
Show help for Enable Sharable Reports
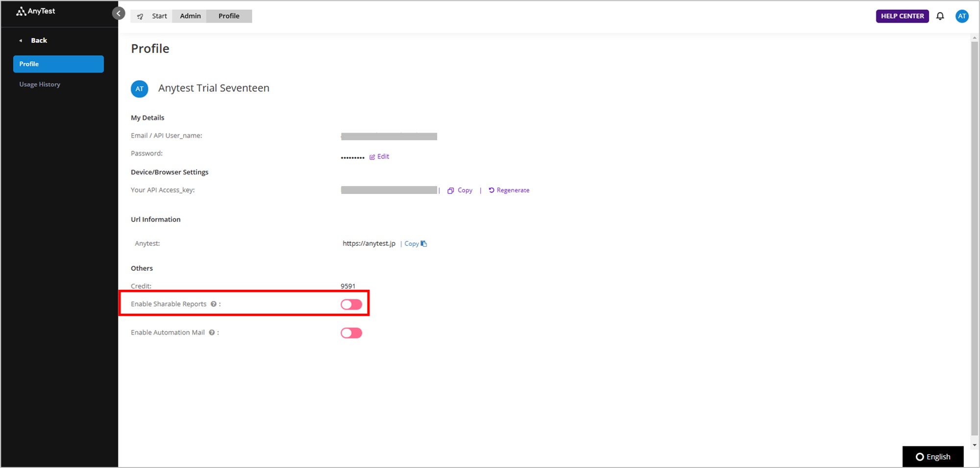(x=214, y=304)
